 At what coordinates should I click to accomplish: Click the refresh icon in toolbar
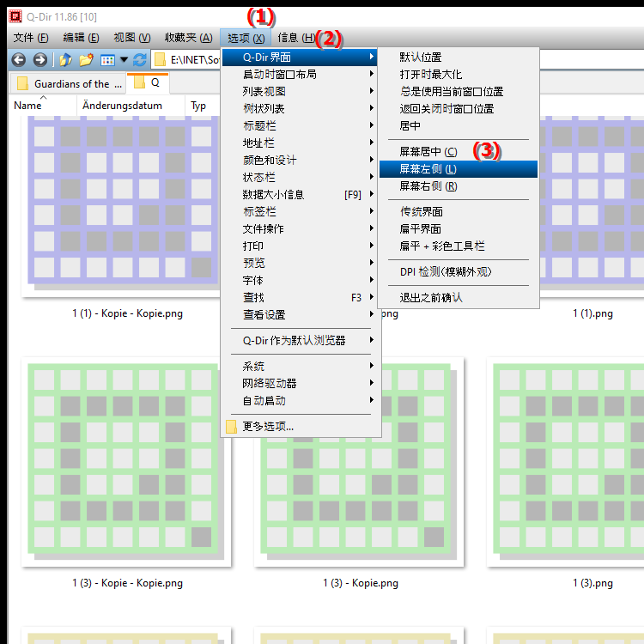[140, 60]
